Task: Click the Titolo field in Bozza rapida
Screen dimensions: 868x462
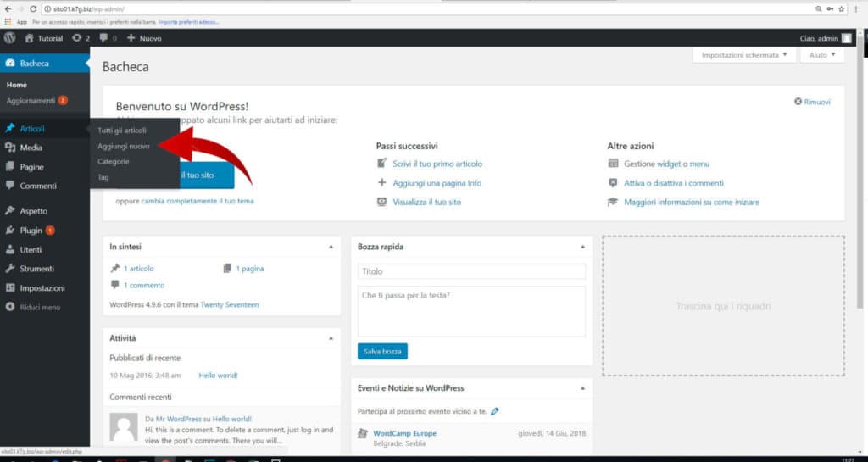Action: pyautogui.click(x=471, y=271)
